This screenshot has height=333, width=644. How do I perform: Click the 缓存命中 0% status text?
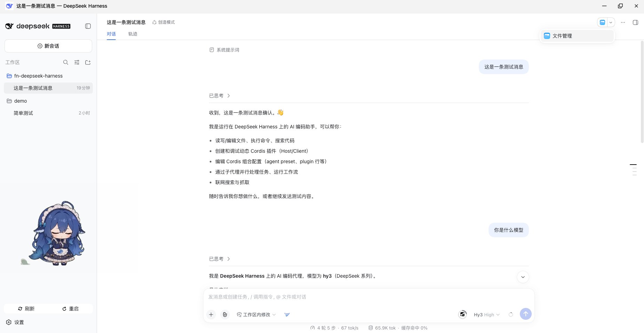coord(414,328)
